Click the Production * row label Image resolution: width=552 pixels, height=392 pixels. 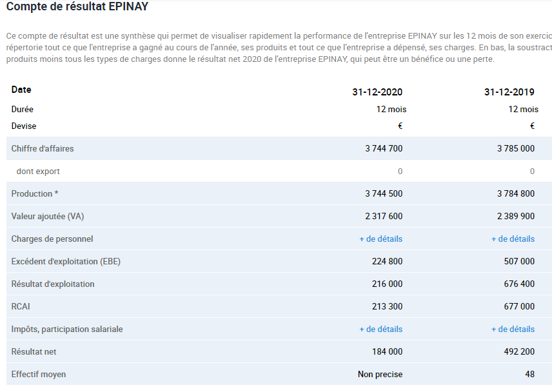35,193
